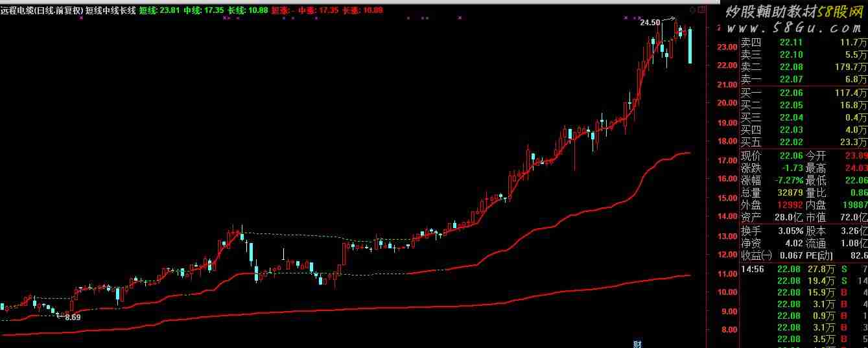
Task: Select the 短线中线长线 indicator name
Action: 110,10
